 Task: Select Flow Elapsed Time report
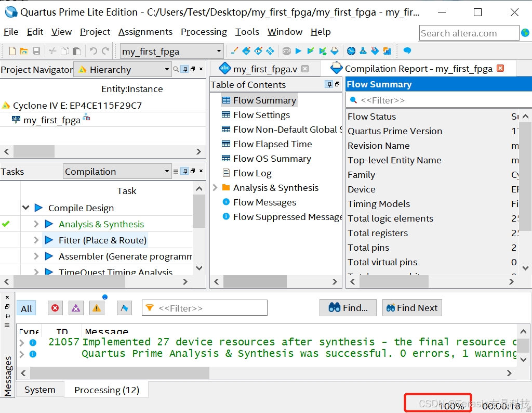click(272, 144)
